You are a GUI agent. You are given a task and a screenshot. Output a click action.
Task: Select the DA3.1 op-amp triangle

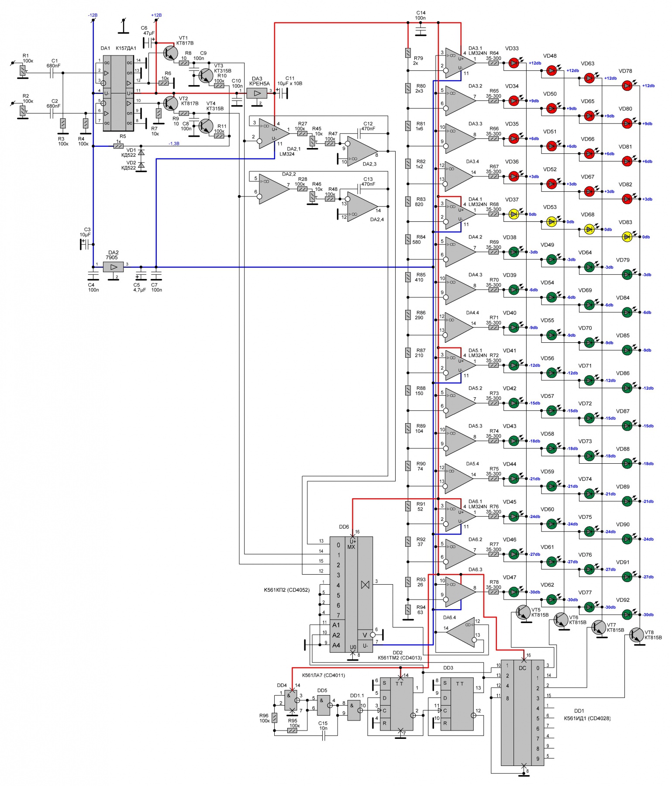(x=460, y=63)
